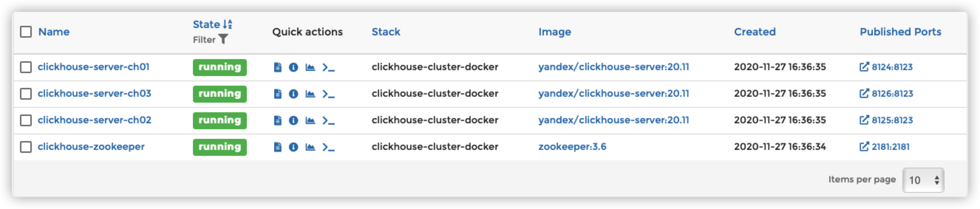Open console icon for clickhouse-server-ch03
Viewport: 980px width, 209px height.
329,94
